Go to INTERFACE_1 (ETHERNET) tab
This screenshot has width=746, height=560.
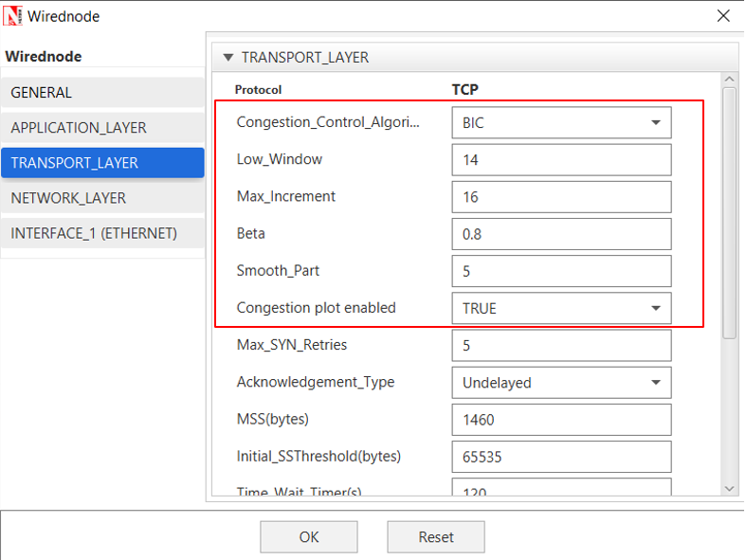pos(102,233)
